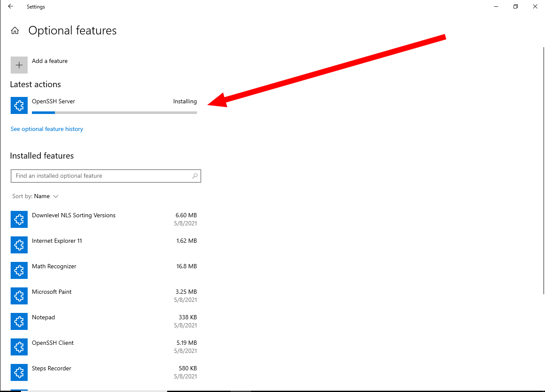Click the OpenSSH Server puzzle icon
This screenshot has height=392, width=545.
click(x=19, y=105)
